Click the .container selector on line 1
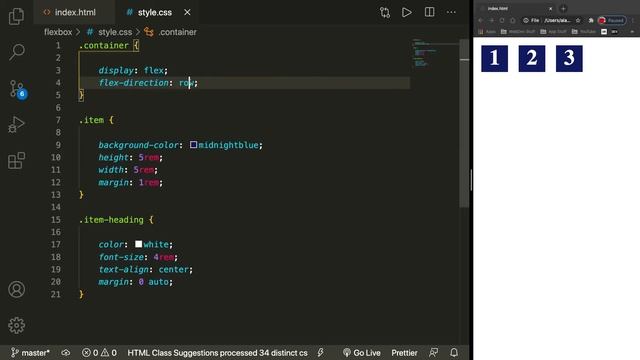Viewport: 640px width, 360px height. click(x=104, y=45)
